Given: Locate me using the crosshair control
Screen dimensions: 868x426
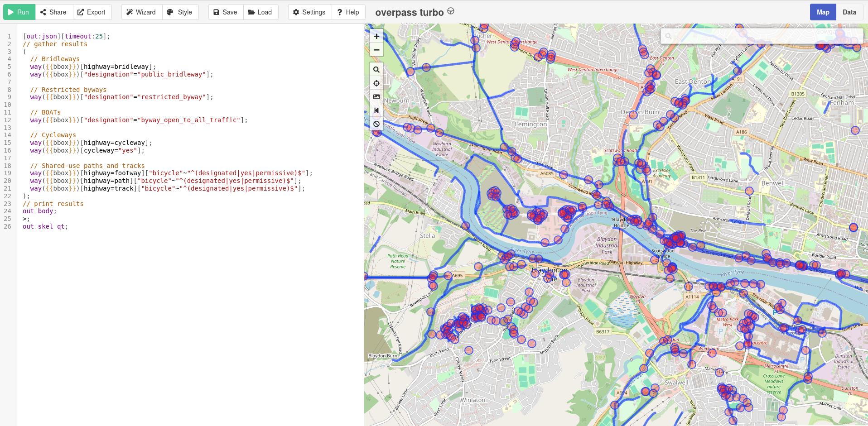Looking at the screenshot, I should pyautogui.click(x=376, y=83).
